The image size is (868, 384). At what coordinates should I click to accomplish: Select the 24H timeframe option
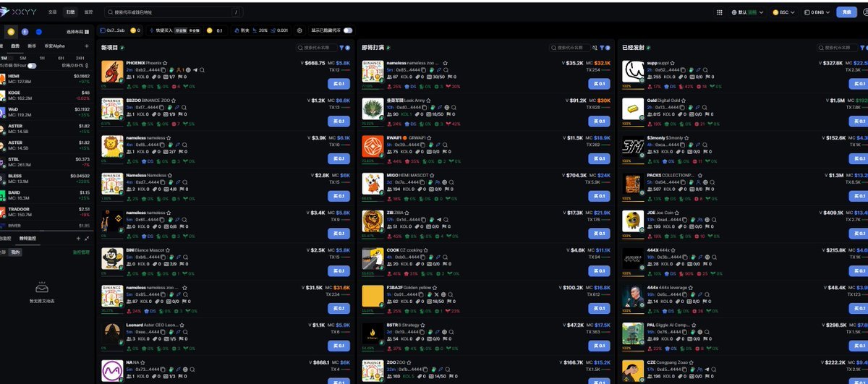click(x=80, y=57)
